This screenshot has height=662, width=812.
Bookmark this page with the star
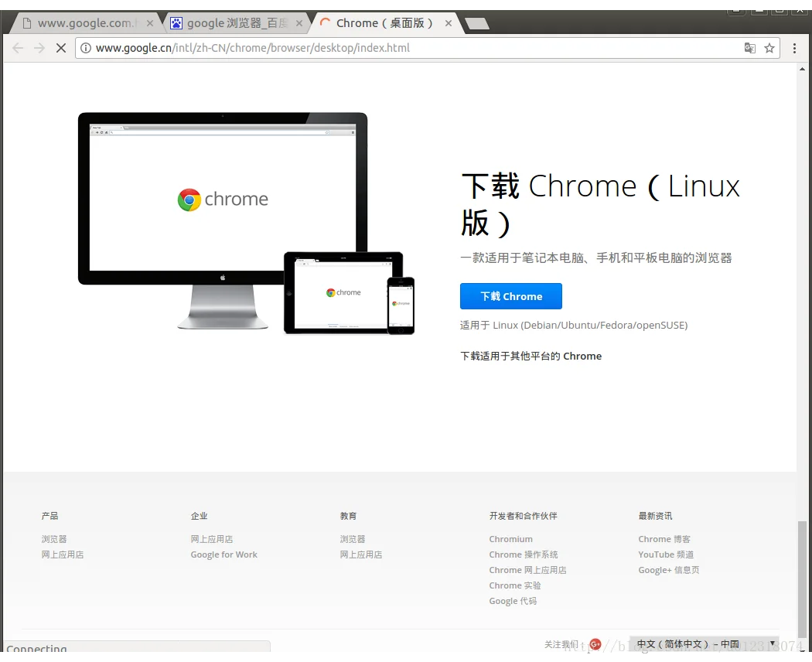pyautogui.click(x=769, y=48)
